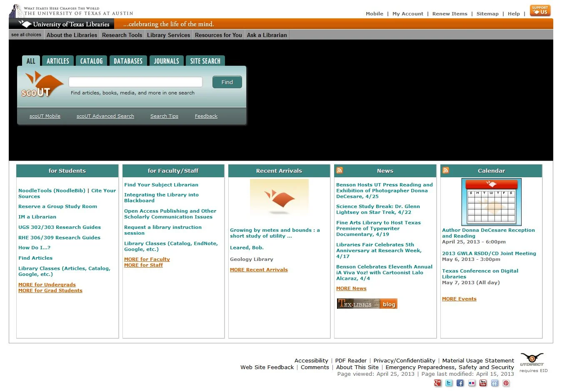Open the scoUT Feedback link

206,116
